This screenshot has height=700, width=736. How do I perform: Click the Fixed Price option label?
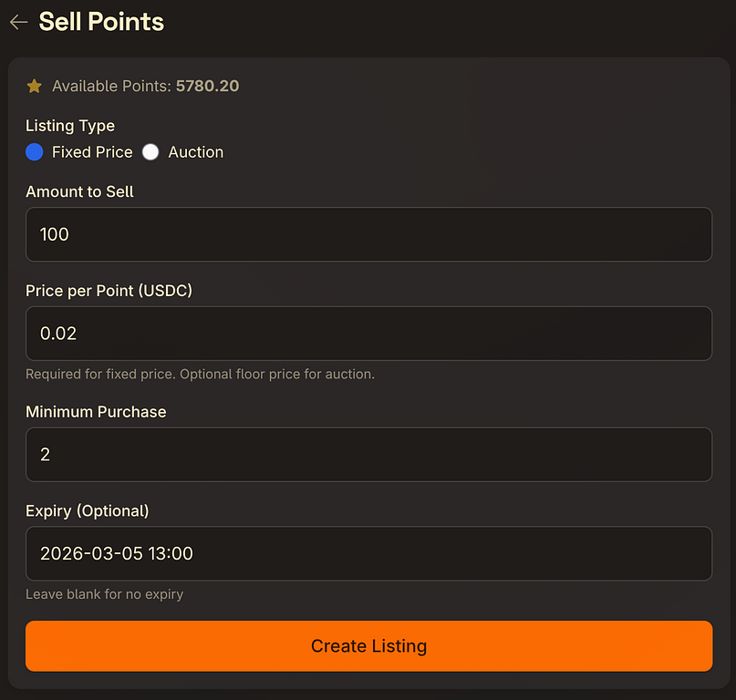click(92, 152)
